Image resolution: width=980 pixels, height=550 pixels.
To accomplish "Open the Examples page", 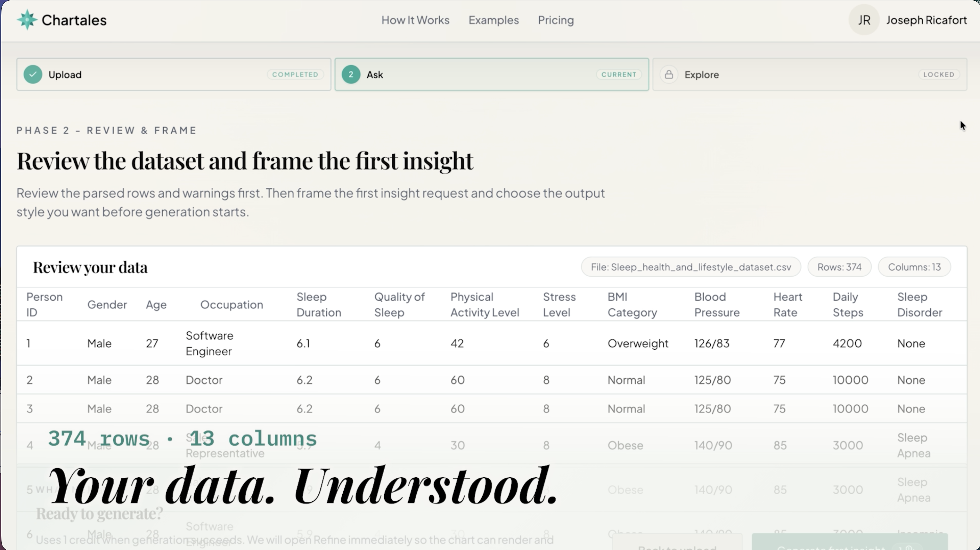I will coord(494,20).
